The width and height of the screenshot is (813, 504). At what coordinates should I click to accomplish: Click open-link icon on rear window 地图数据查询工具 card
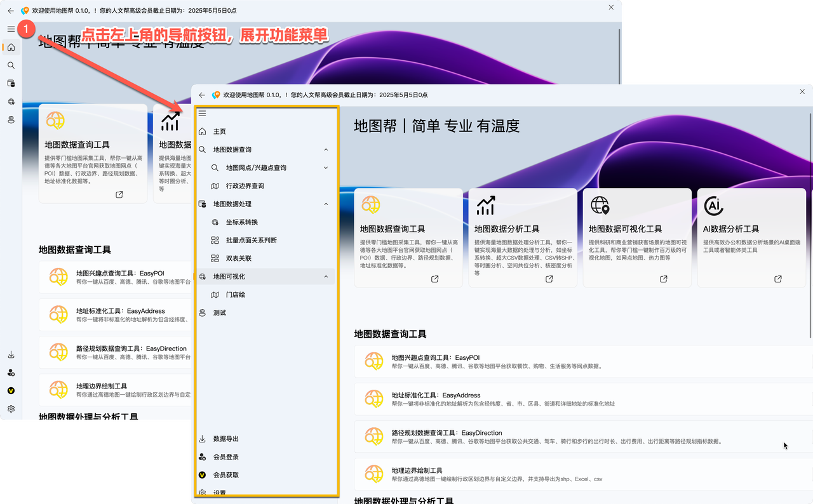tap(119, 195)
